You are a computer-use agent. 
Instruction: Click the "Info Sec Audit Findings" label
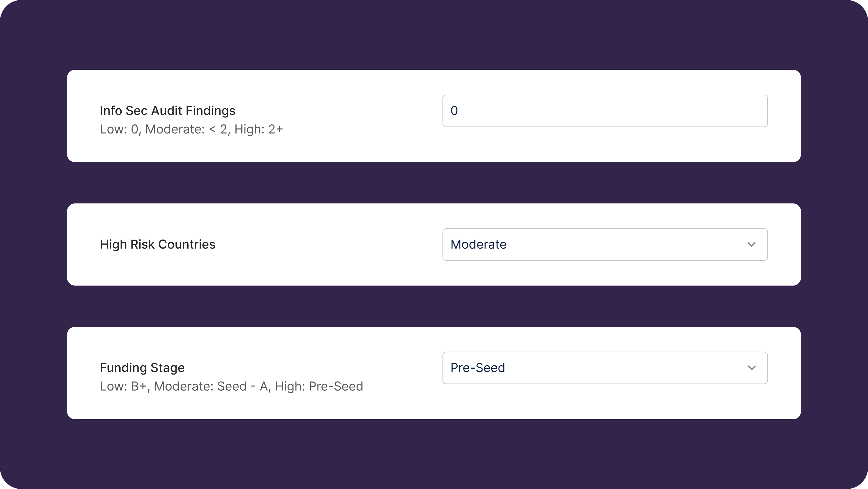pos(167,111)
